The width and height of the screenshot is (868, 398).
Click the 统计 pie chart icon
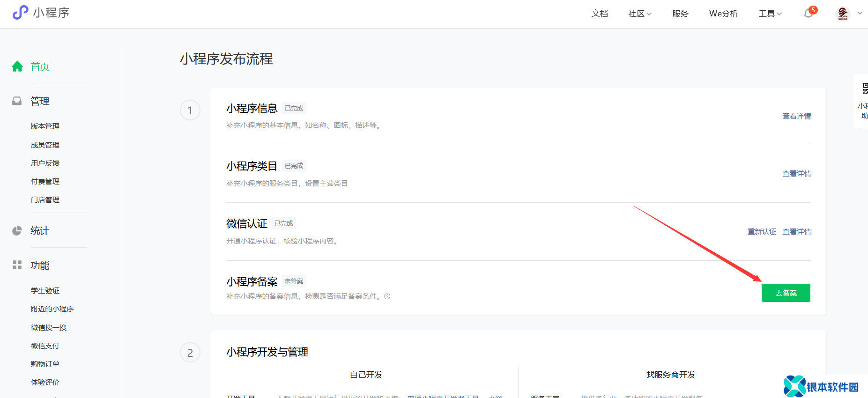pyautogui.click(x=17, y=231)
